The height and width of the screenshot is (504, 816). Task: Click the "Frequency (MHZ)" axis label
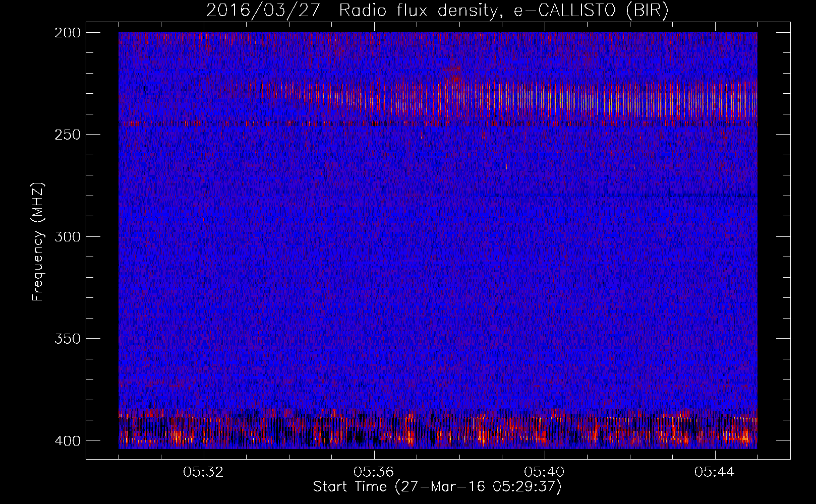(x=38, y=241)
